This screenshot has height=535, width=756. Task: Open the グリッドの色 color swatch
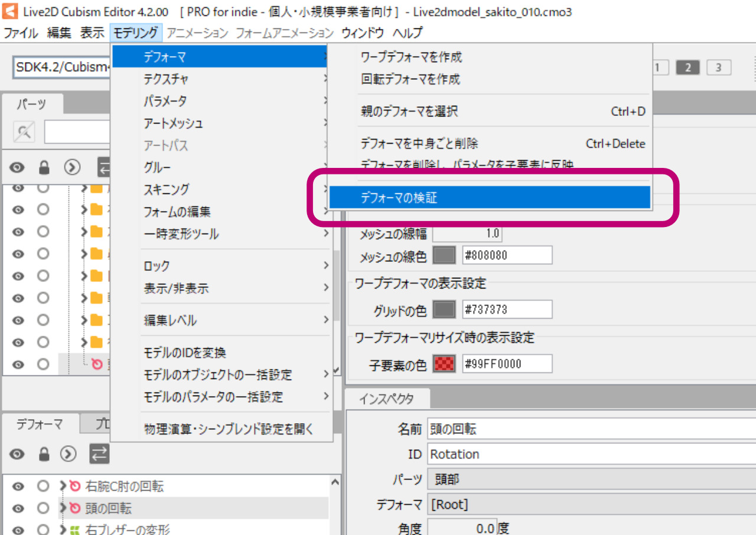(444, 309)
